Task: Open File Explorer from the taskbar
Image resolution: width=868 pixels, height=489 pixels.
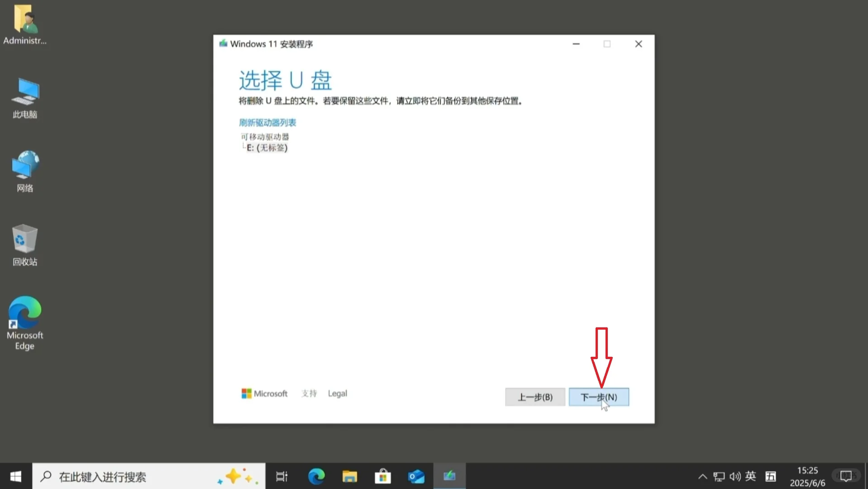Action: point(349,476)
